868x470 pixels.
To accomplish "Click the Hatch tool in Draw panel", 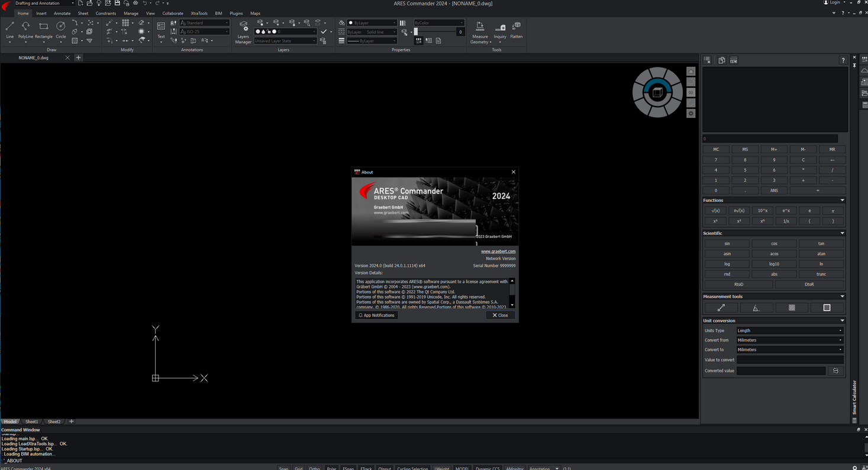I will click(75, 41).
